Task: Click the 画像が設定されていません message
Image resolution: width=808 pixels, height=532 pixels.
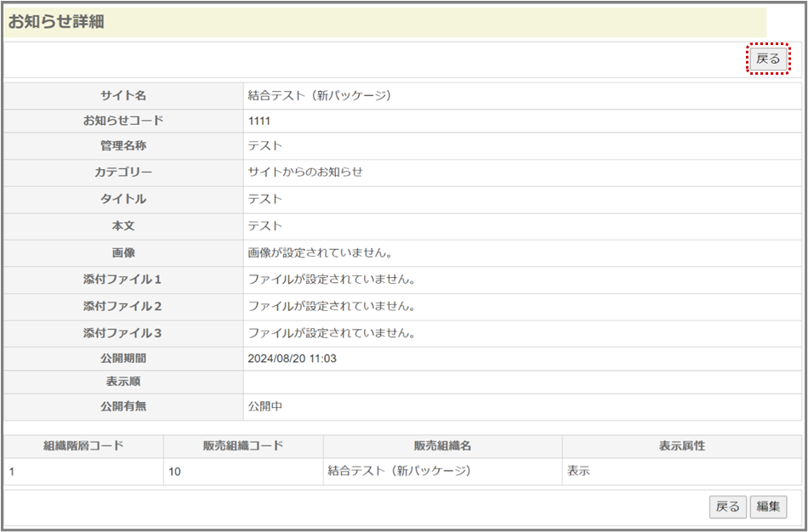Action: pos(319,252)
